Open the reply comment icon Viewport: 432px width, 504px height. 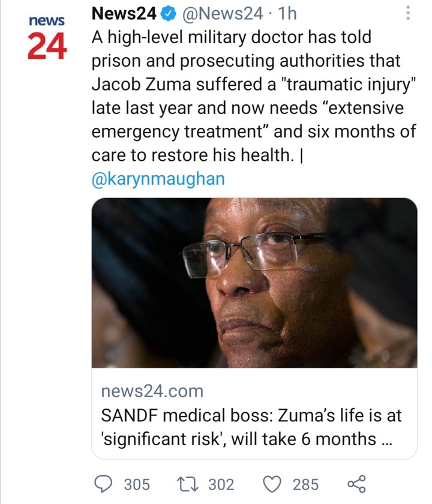(x=103, y=484)
